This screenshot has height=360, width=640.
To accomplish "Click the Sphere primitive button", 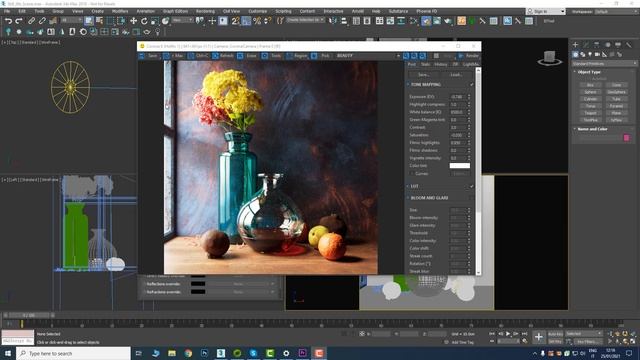I will tap(590, 92).
